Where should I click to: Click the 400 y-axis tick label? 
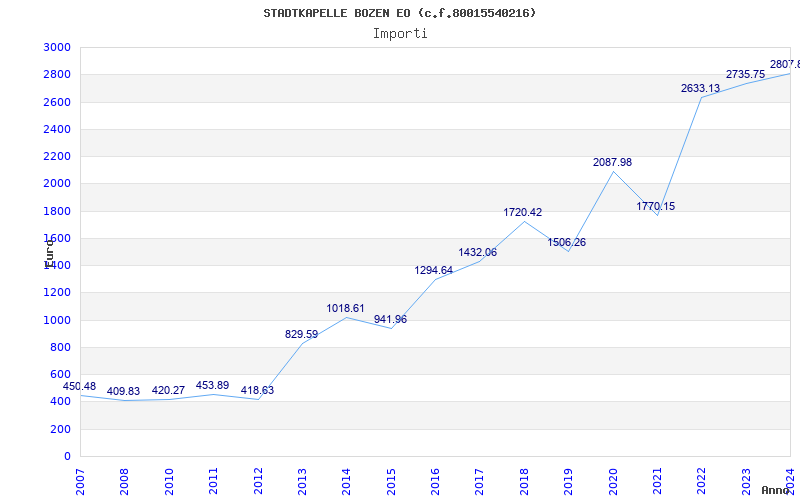(x=61, y=402)
